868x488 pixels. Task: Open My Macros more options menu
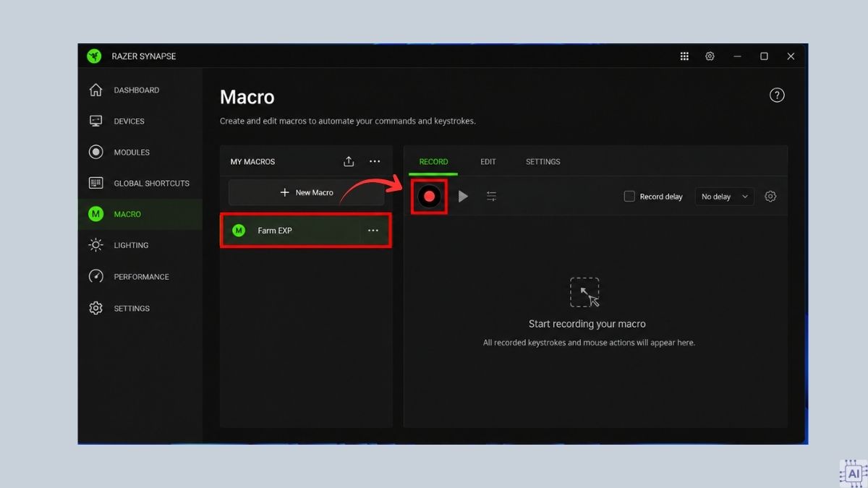click(x=375, y=161)
